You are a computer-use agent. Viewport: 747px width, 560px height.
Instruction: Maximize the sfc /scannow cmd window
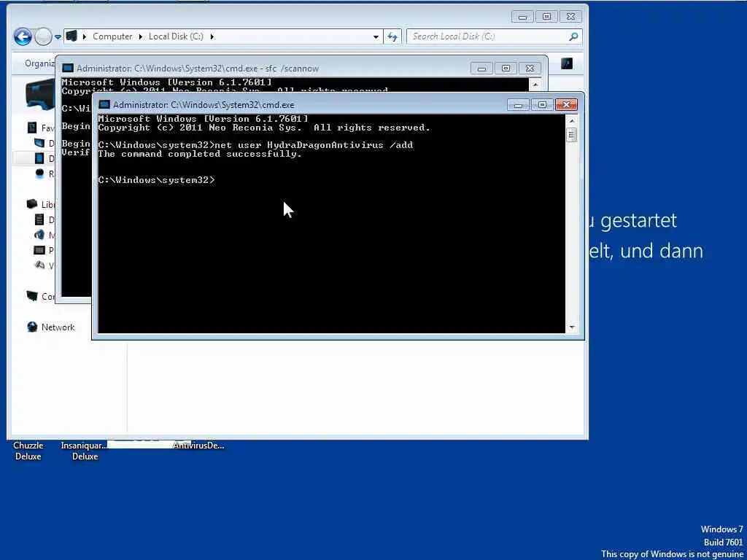coord(506,68)
